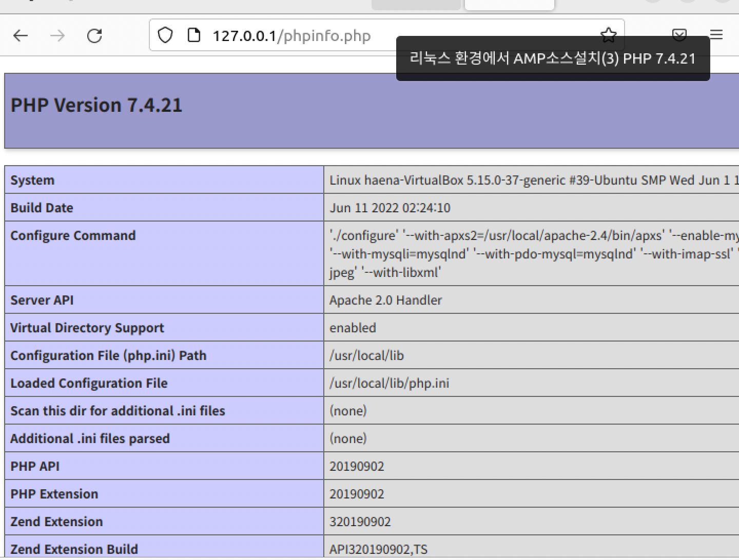Screen dimensions: 739x560
Task: Select the PHP Version 7.4.21 heading
Action: 96,105
